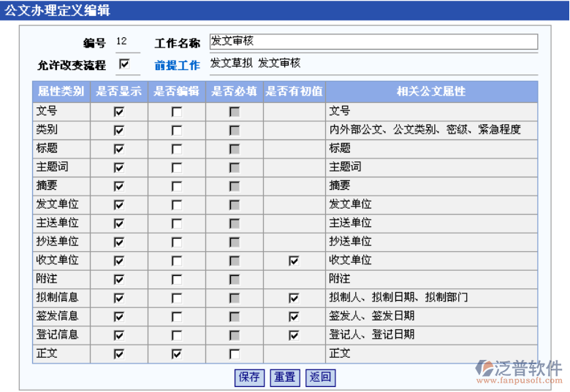Image resolution: width=570 pixels, height=392 pixels.
Task: Uncheck 是否显示 for the 摘要 row
Action: pos(119,186)
